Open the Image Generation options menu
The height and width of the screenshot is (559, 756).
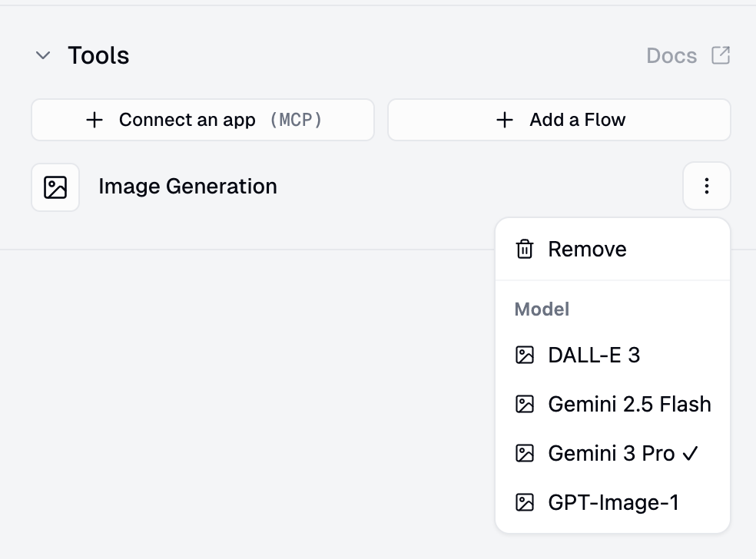[706, 186]
